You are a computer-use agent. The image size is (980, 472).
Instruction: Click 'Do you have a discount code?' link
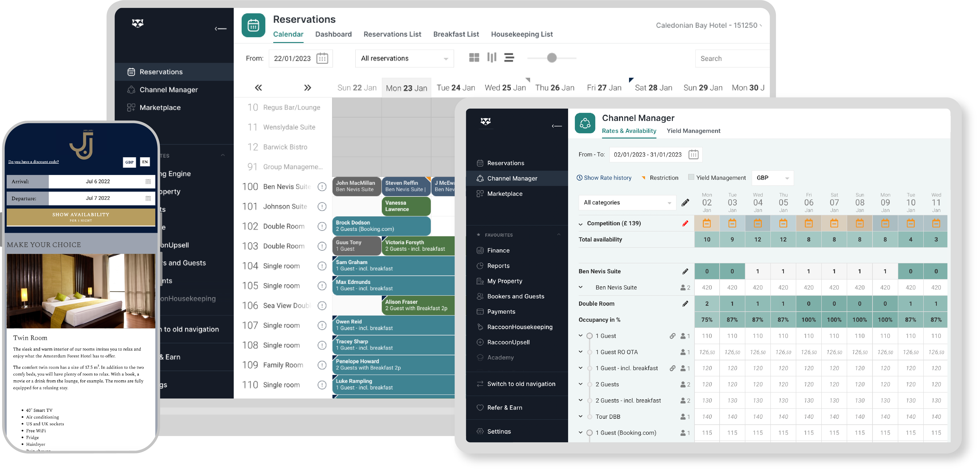tap(34, 162)
